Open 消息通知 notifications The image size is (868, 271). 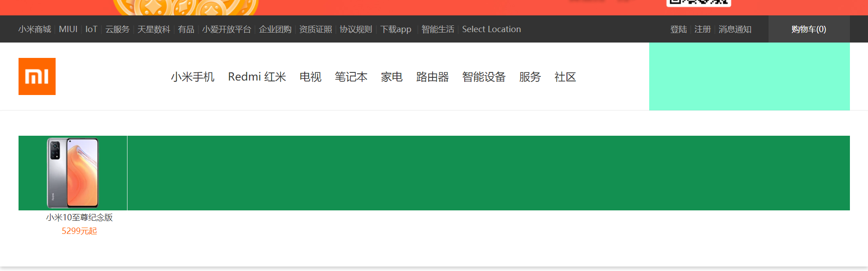(735, 29)
